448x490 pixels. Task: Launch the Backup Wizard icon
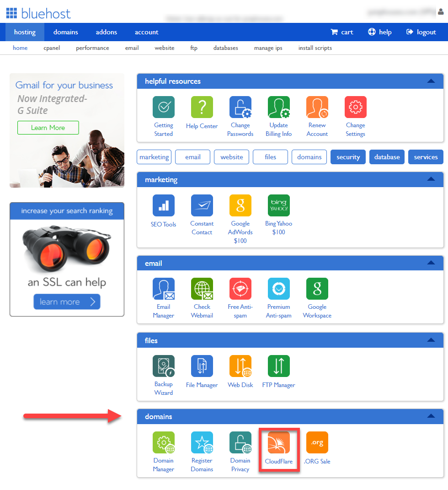(x=164, y=366)
